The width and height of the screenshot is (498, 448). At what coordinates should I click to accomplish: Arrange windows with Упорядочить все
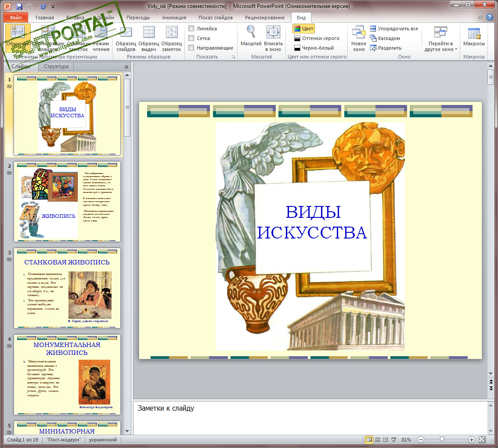tap(394, 29)
